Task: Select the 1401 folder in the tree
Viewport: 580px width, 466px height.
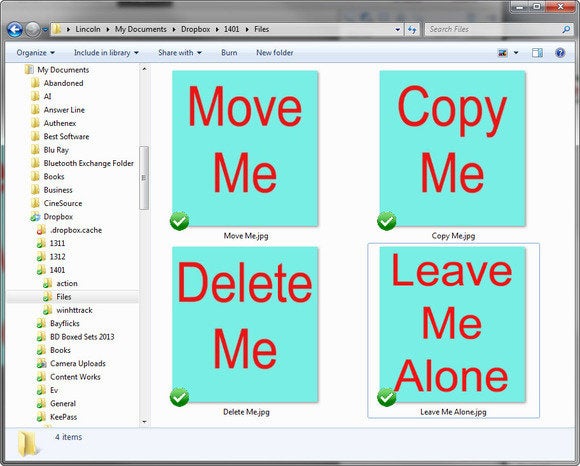Action: (57, 270)
